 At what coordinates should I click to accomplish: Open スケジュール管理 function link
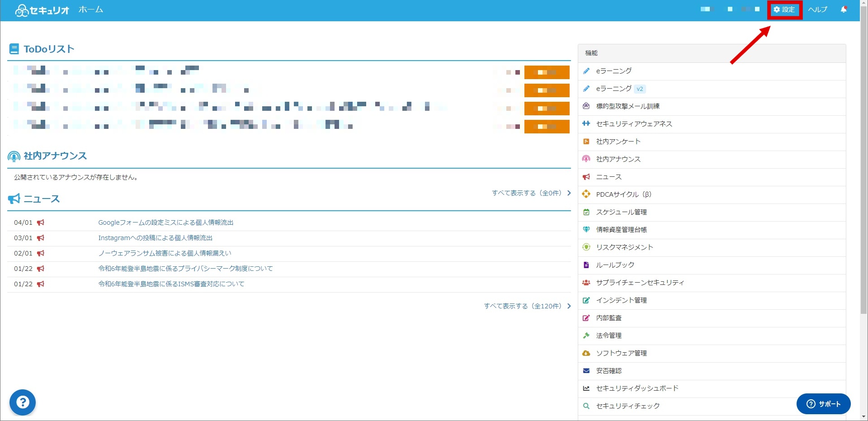(622, 212)
